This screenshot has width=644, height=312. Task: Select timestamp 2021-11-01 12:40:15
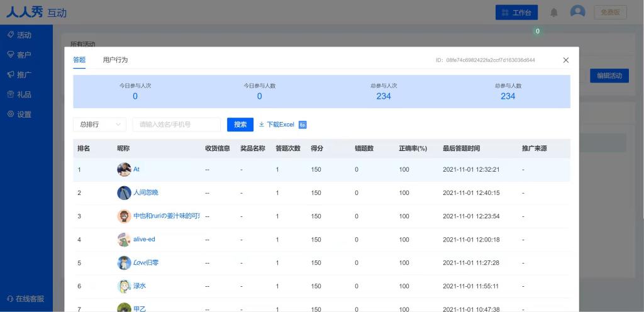coord(471,192)
